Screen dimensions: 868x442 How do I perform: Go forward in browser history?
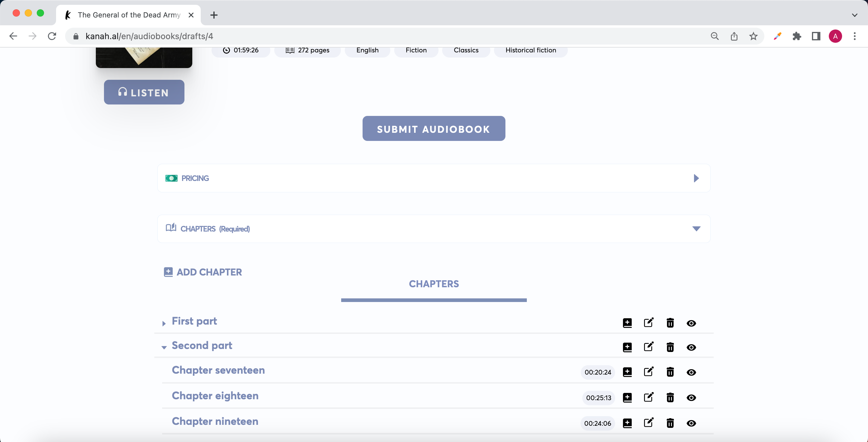[x=32, y=36]
